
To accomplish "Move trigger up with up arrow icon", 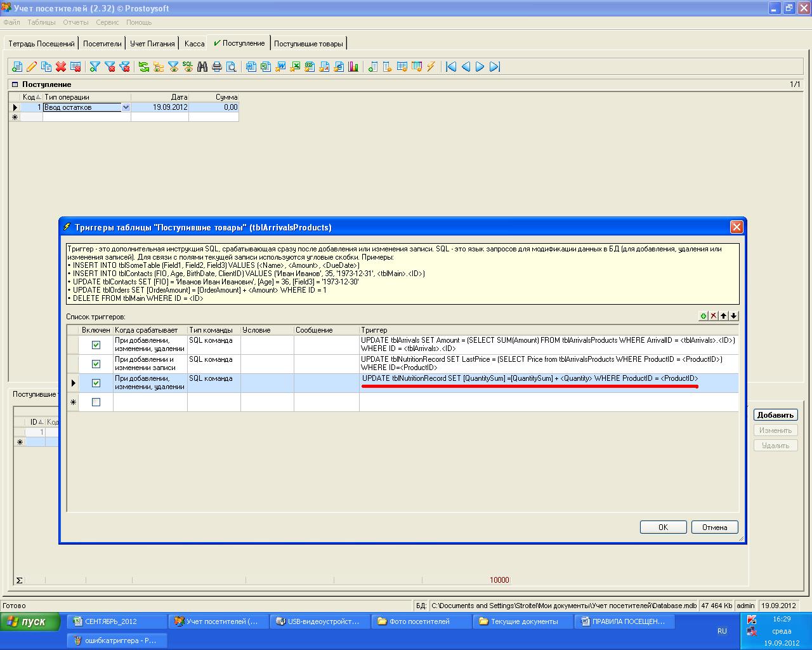I will [x=724, y=316].
